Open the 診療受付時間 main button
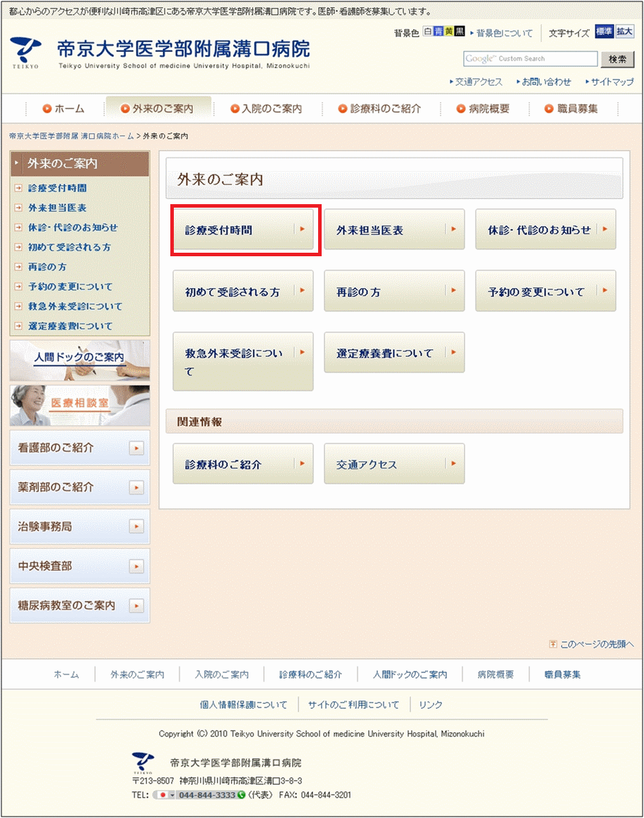The image size is (644, 818). coord(243,229)
